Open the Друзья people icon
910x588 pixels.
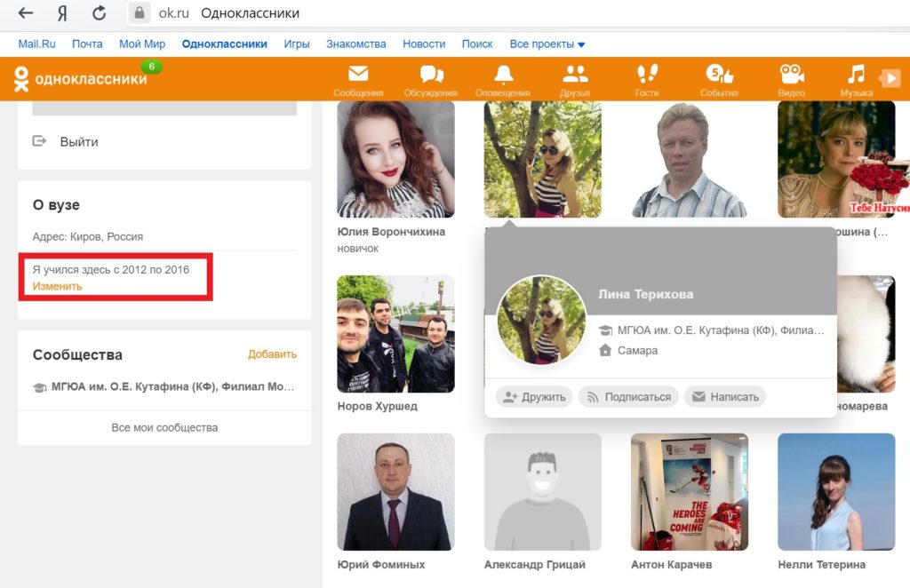575,75
